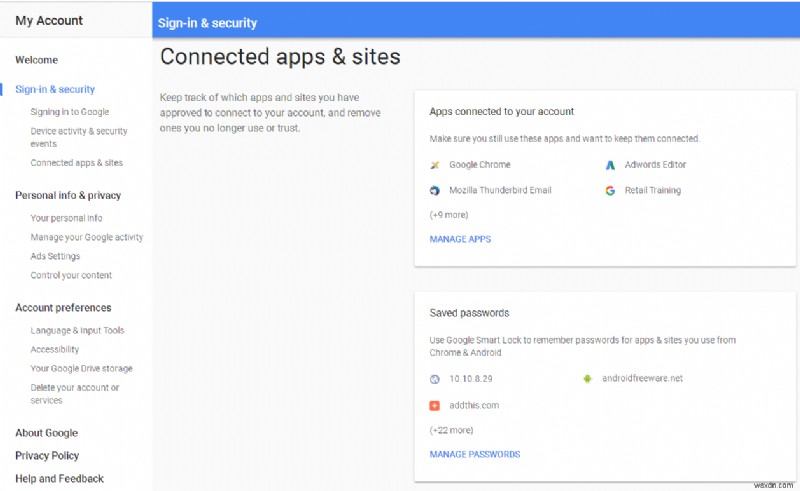Open Your Google Drive storage
The image size is (800, 491).
pos(81,369)
